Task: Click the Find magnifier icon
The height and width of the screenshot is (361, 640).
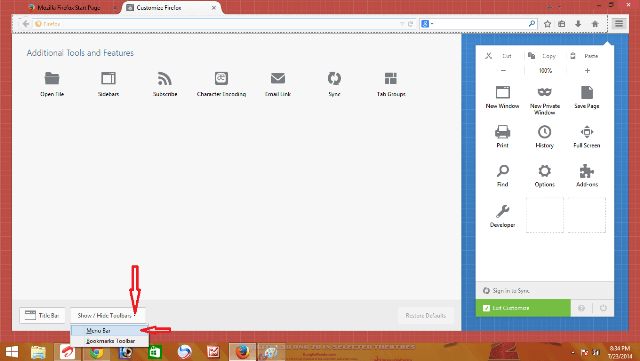Action: pyautogui.click(x=502, y=171)
